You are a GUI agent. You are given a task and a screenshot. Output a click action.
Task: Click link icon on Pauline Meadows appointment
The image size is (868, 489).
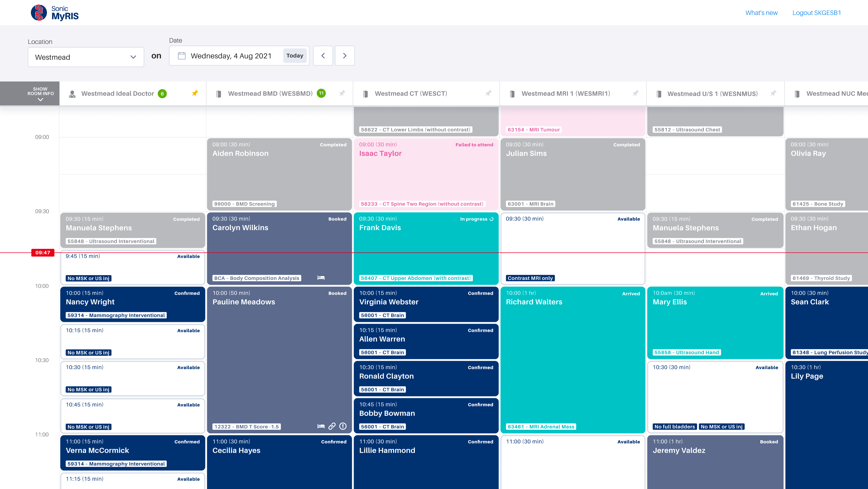pos(332,426)
